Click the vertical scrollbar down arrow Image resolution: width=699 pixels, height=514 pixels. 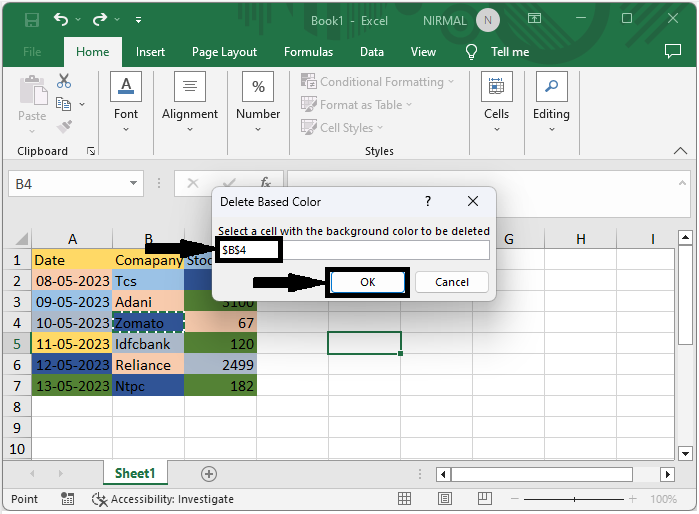(685, 453)
